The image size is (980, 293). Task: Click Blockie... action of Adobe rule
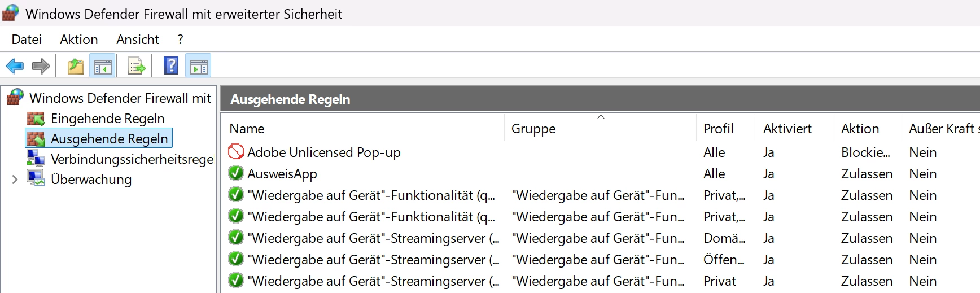pyautogui.click(x=865, y=152)
